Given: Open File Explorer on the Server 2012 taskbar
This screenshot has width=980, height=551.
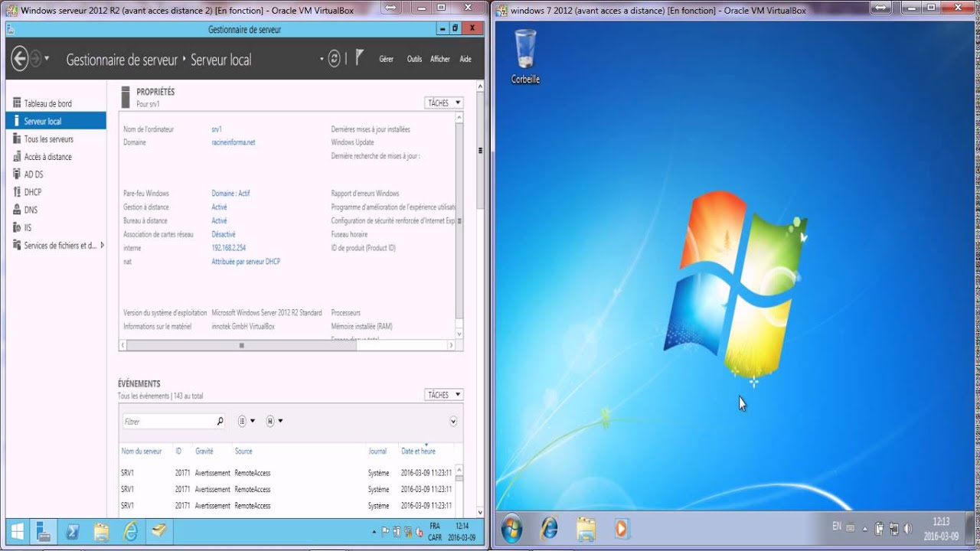Looking at the screenshot, I should coord(102,530).
